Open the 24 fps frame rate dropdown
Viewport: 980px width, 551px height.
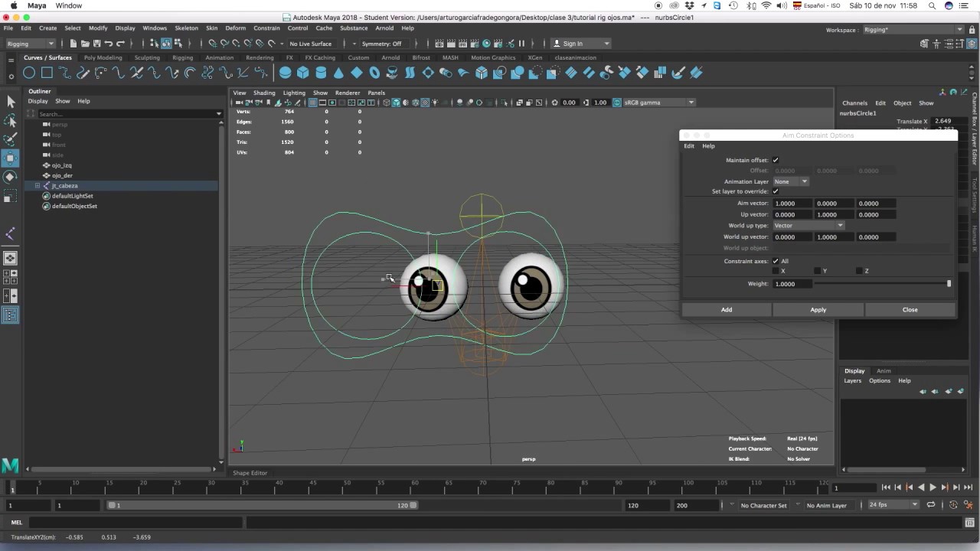pos(893,505)
